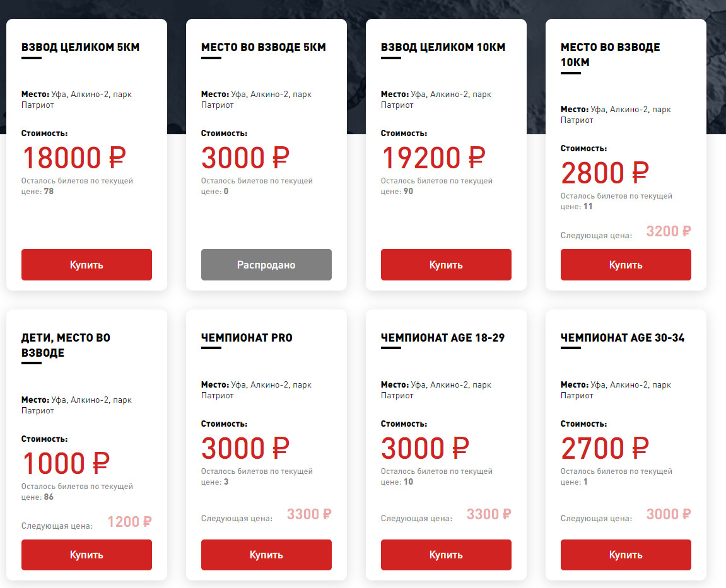This screenshot has height=588, width=726.
Task: Click the Чемпионат PRO card title
Action: [247, 338]
